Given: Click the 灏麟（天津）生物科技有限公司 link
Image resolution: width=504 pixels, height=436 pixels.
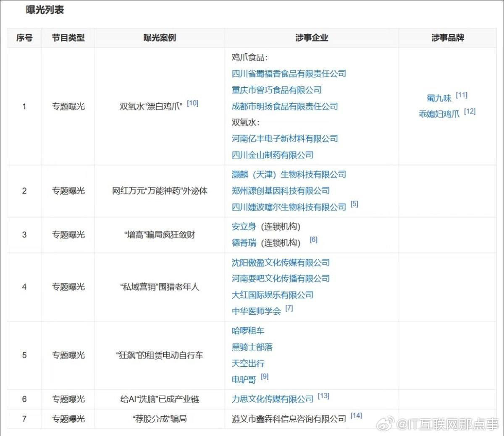Looking at the screenshot, I should point(287,175).
